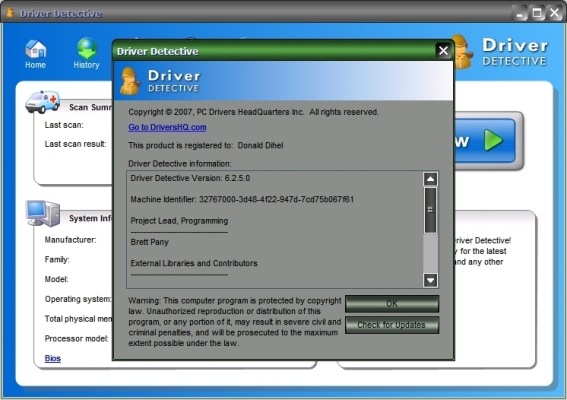The width and height of the screenshot is (567, 400).
Task: Open the Bios link
Action: click(x=53, y=358)
